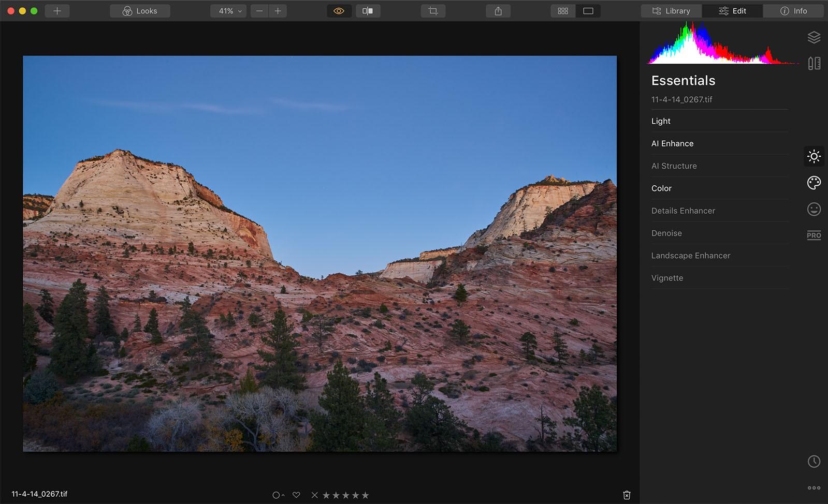Toggle before/after compare view

(368, 11)
